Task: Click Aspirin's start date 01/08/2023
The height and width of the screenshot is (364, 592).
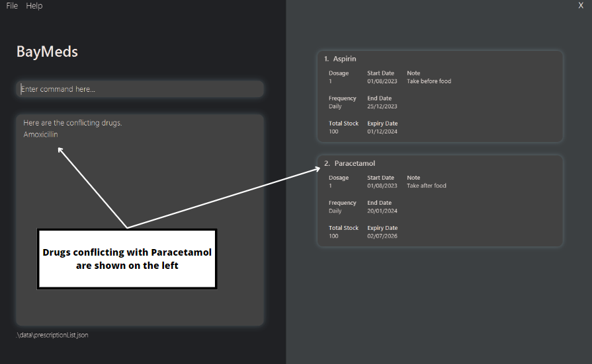Action: pos(382,81)
